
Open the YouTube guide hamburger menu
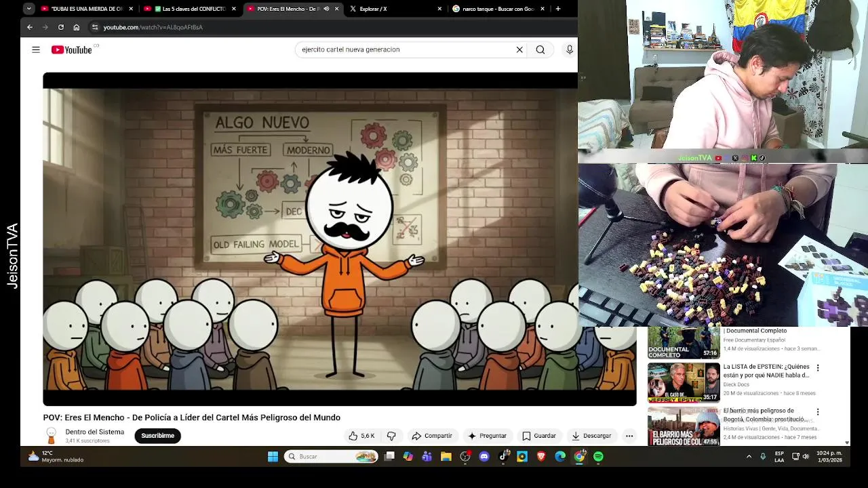[x=36, y=49]
